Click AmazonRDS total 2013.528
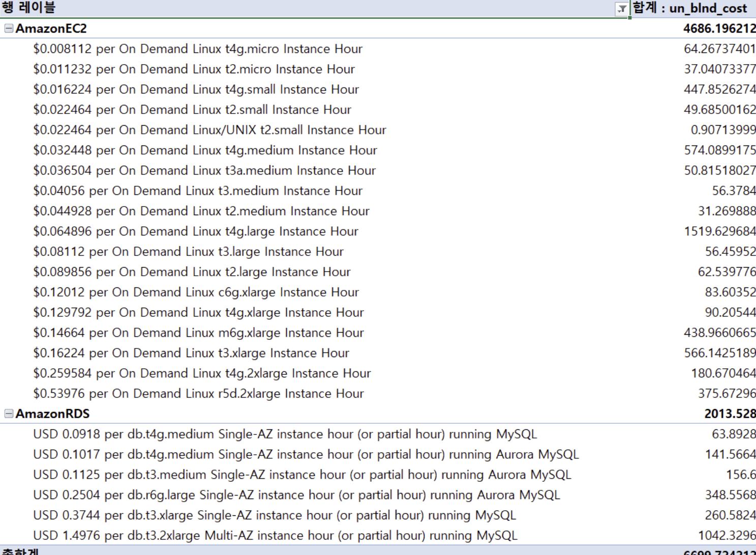The image size is (756, 555). [730, 414]
